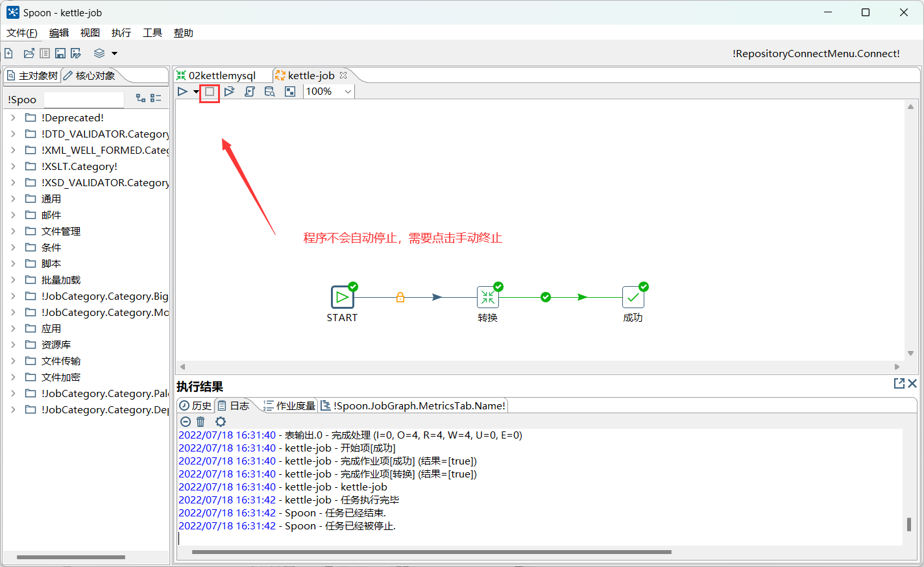This screenshot has height=567, width=924.
Task: Save the job with the disk icon
Action: click(60, 53)
